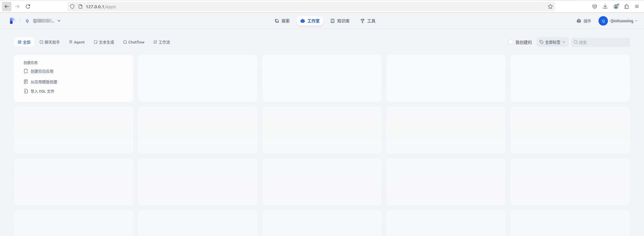The height and width of the screenshot is (236, 644).
Task: Enable the 我创建的 checkbox
Action: coord(511,42)
